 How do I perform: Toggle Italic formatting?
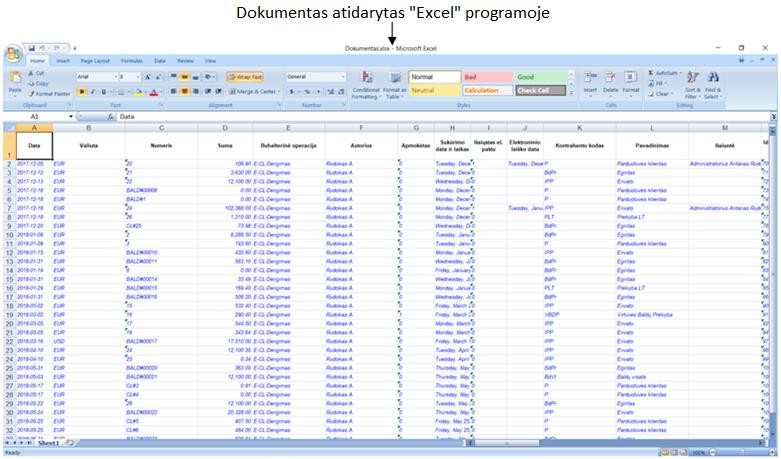coord(92,92)
